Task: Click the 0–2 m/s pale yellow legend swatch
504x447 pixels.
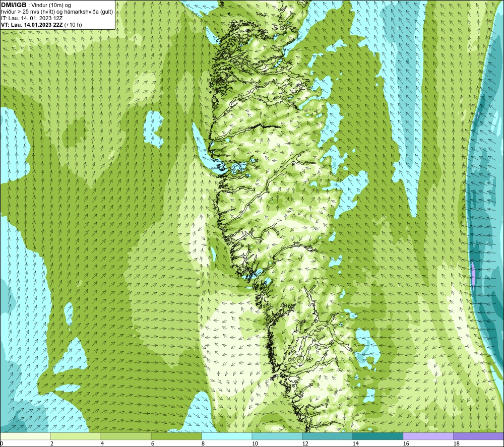Action: (25, 436)
